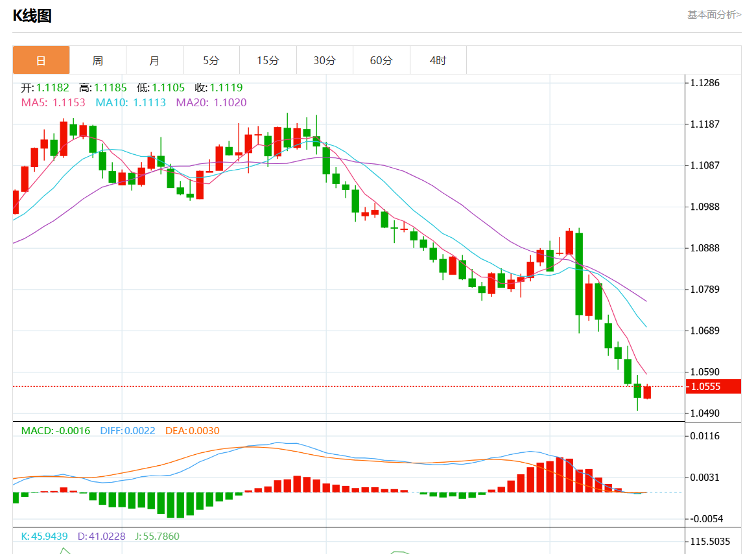Screen dimensions: 756x554
Task: Click the MA5 indicator value label
Action: pyautogui.click(x=53, y=102)
